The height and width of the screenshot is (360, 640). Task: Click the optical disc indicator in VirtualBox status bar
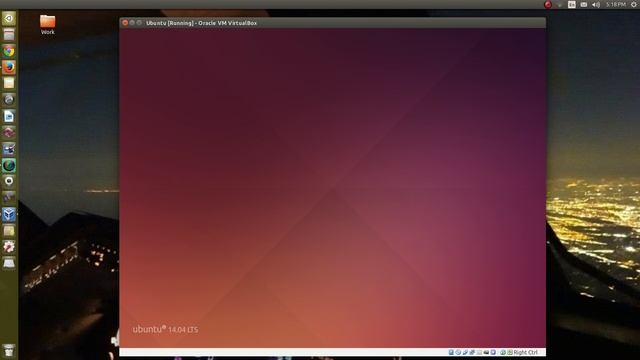[458, 352]
